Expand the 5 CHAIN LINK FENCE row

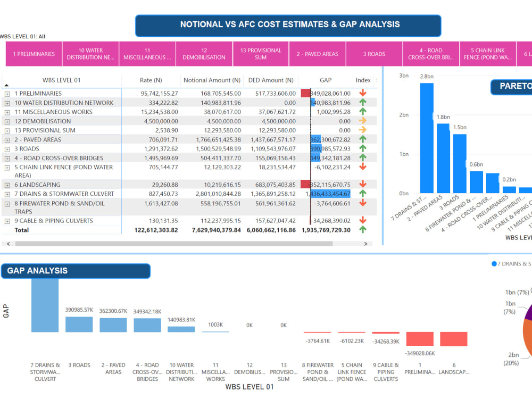pyautogui.click(x=7, y=168)
